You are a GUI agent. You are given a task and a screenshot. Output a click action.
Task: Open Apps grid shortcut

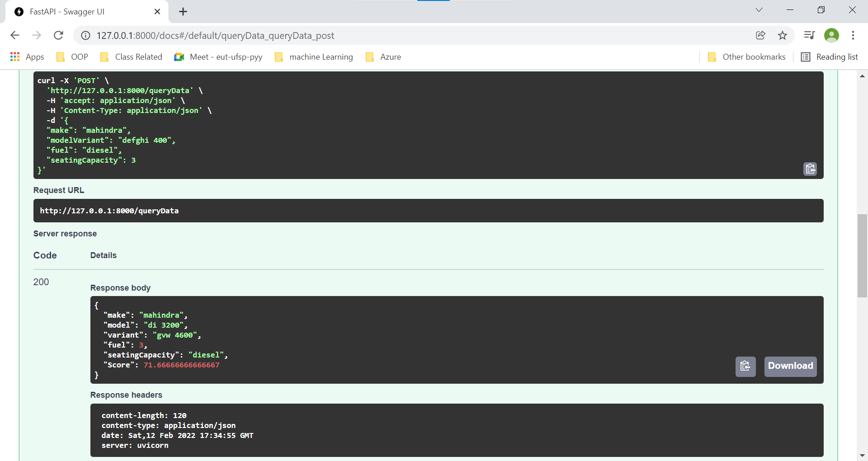tap(27, 57)
